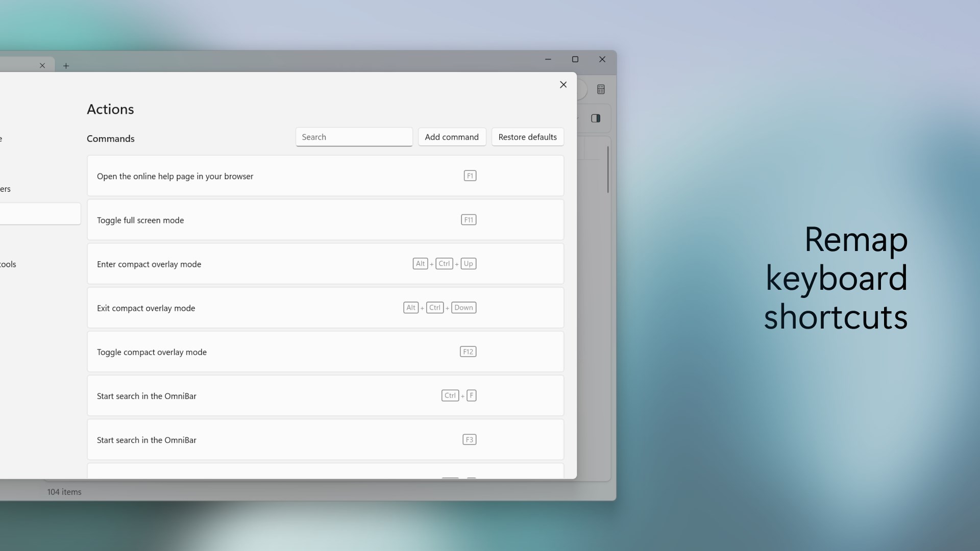Click the 104 items status bar text
The image size is (980, 551).
tap(64, 492)
